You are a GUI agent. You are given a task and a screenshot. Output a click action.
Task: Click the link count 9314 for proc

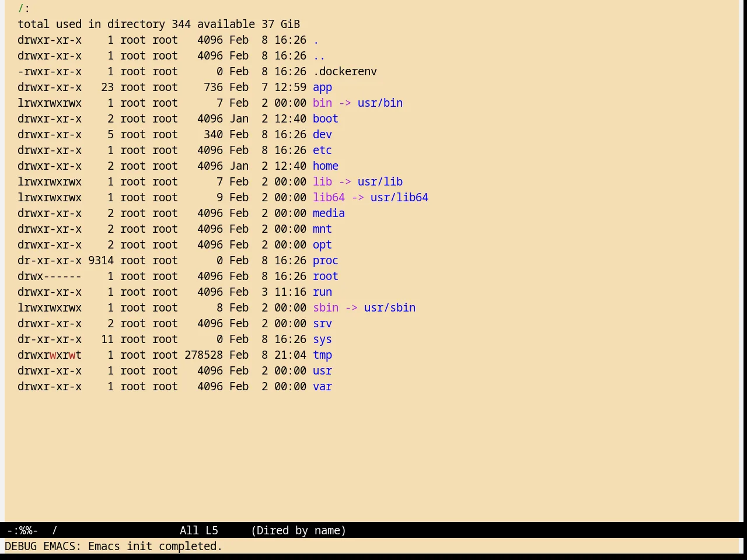(101, 261)
